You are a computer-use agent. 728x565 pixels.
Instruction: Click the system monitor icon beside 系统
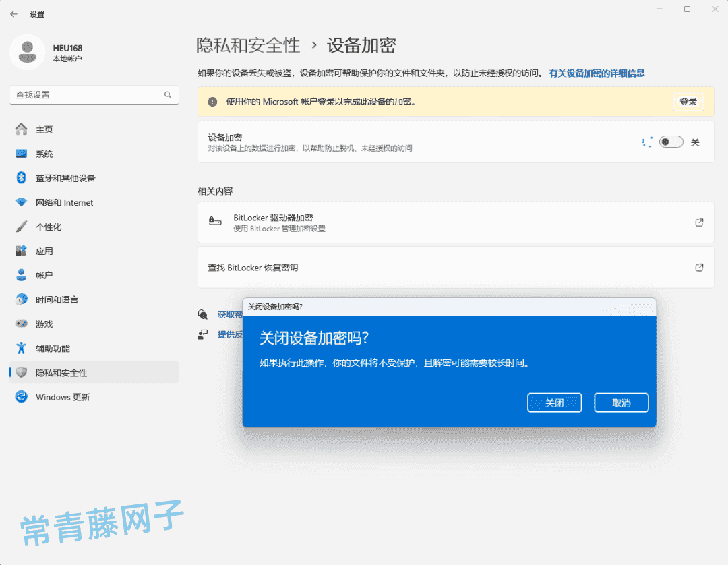[x=22, y=153]
